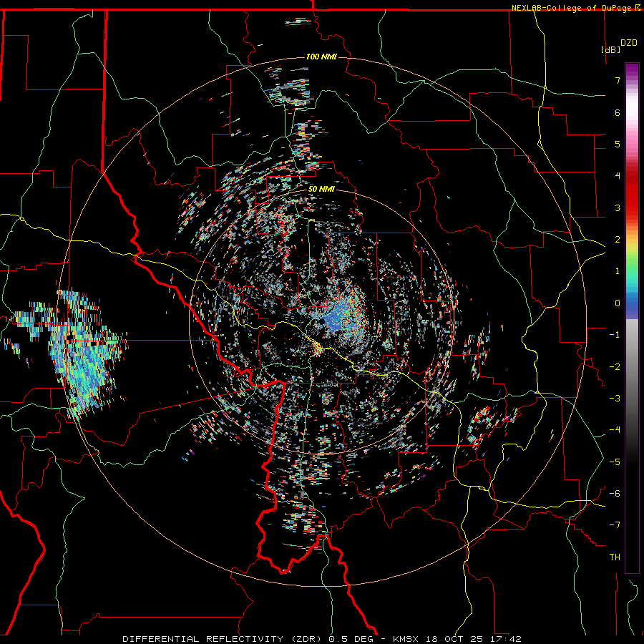
Task: Click the 4 value on color scale
Action: pyautogui.click(x=618, y=176)
